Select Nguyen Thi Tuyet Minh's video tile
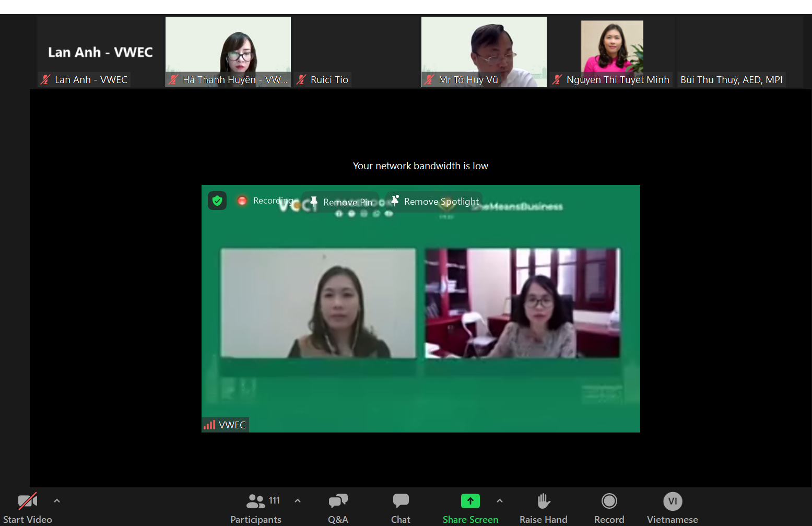Screen dimensions: 812x526 [x=611, y=51]
